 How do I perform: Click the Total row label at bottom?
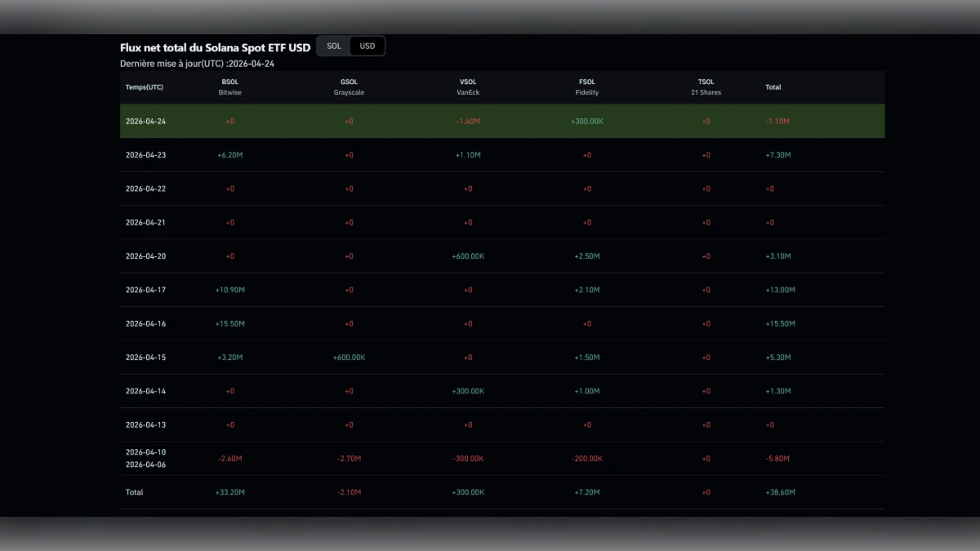[x=134, y=492]
